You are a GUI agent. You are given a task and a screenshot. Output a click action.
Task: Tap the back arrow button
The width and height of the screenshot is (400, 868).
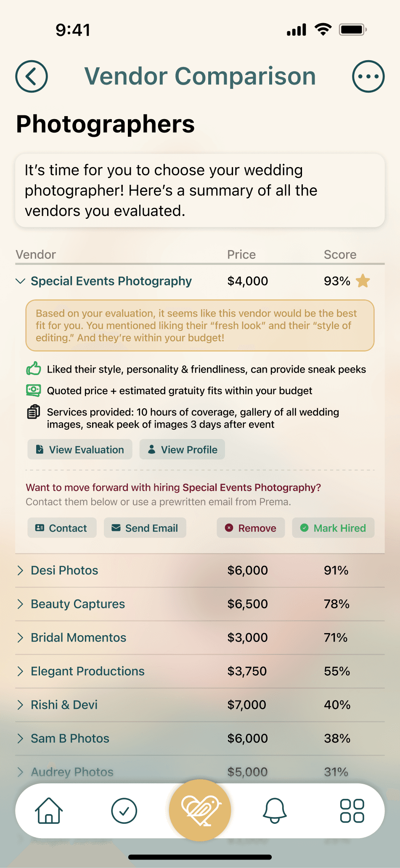[32, 76]
